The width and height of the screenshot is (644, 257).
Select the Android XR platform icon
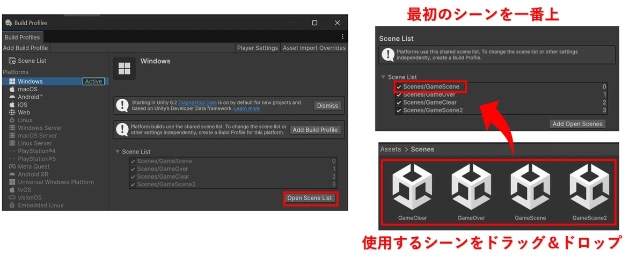tap(12, 174)
